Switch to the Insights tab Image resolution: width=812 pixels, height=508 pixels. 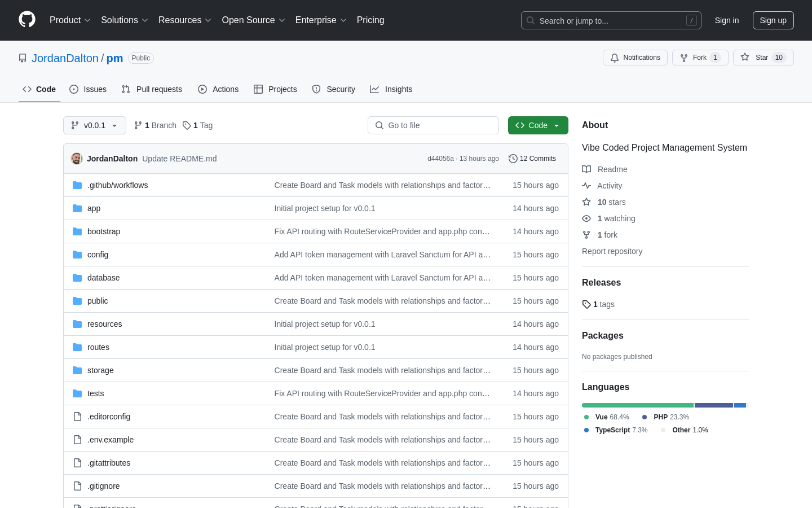[391, 89]
